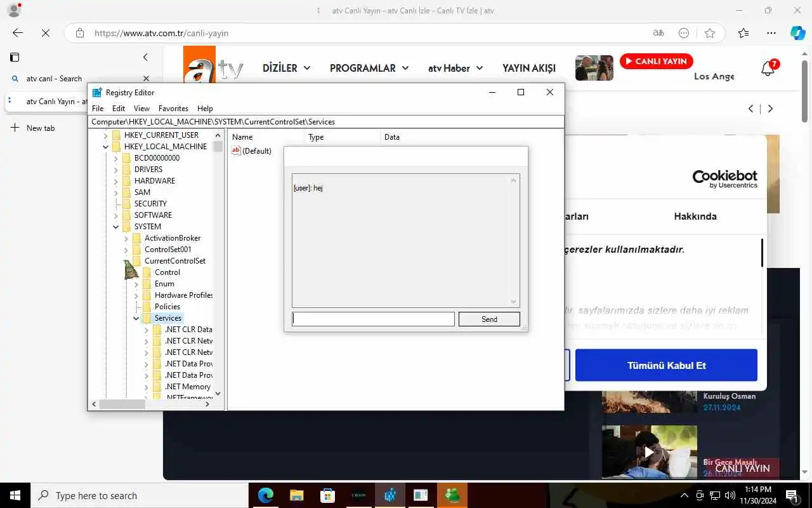Open the read aloud / translate icon in address bar

(x=658, y=33)
